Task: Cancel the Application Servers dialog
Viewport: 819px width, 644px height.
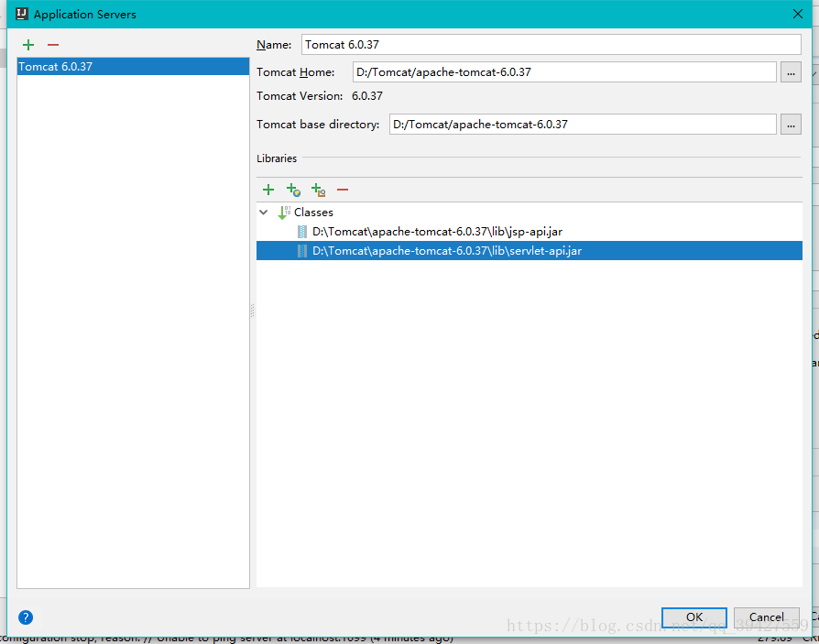Action: (766, 617)
